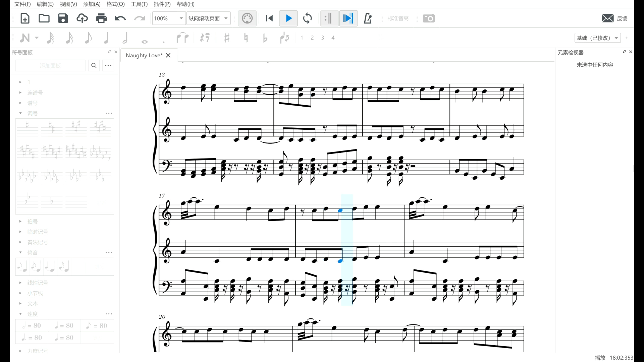Select whole note duration
Viewport: 644px width, 362px height.
point(145,42)
